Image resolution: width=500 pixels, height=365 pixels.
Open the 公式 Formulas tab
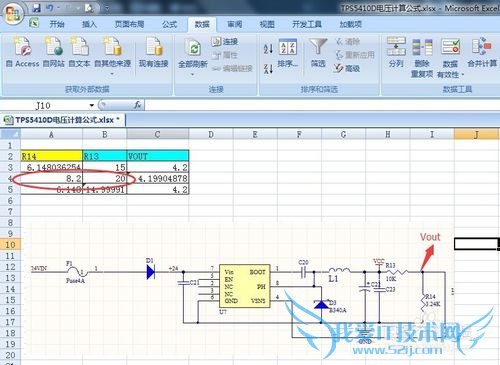click(x=170, y=24)
